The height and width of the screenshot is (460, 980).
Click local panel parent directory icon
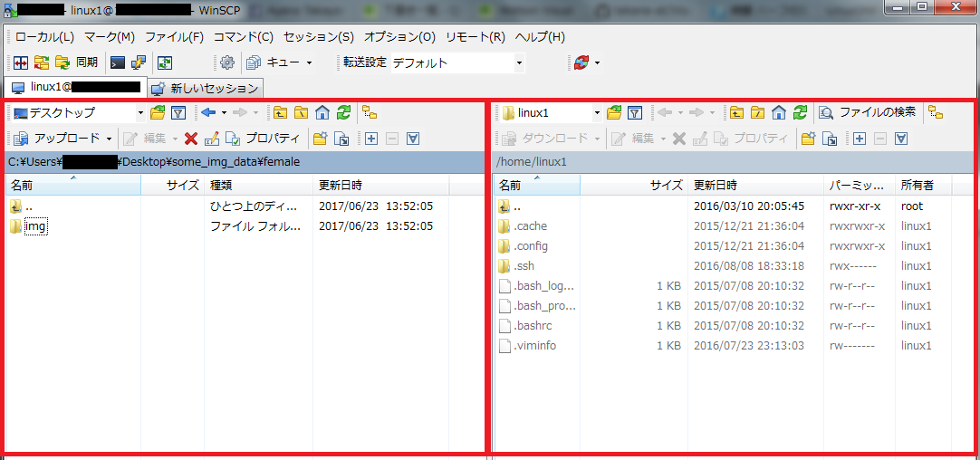(280, 113)
